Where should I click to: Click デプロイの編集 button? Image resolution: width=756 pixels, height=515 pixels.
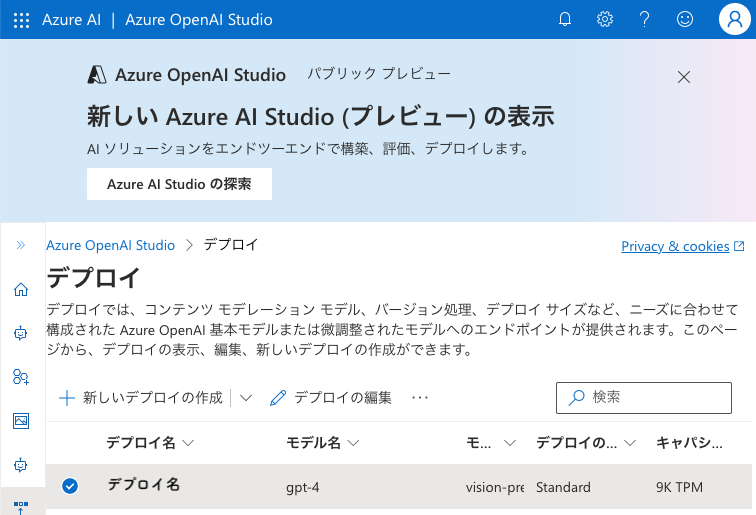[331, 397]
